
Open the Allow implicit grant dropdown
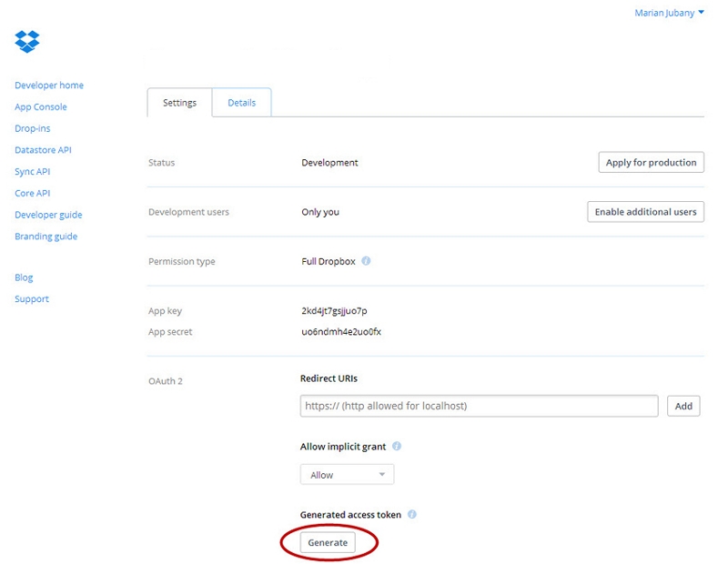click(x=346, y=473)
